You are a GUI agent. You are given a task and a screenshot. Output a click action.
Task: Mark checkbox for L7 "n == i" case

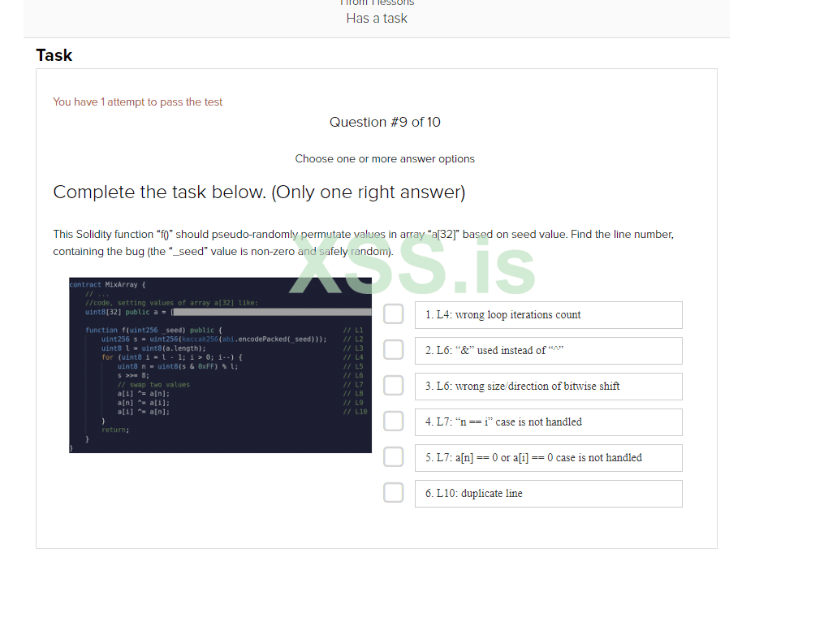coord(393,421)
